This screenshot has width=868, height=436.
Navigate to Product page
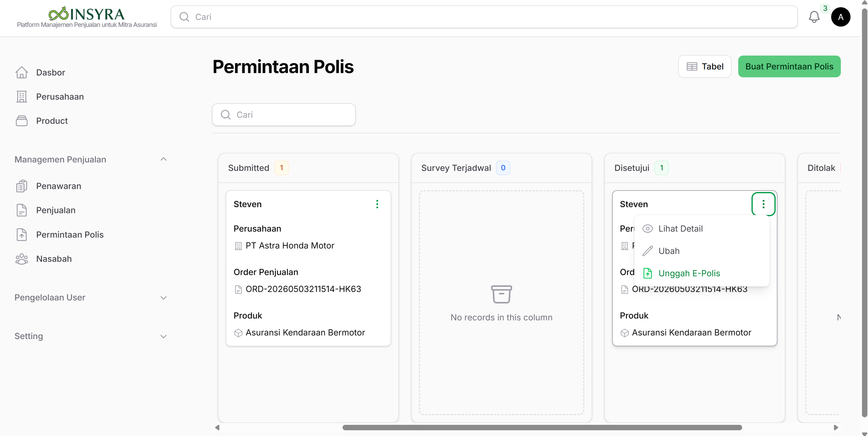[52, 121]
